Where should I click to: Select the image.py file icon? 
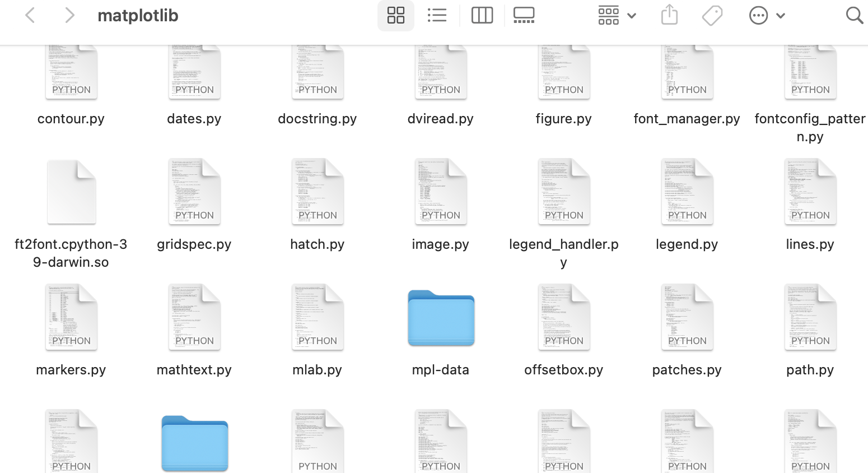441,192
